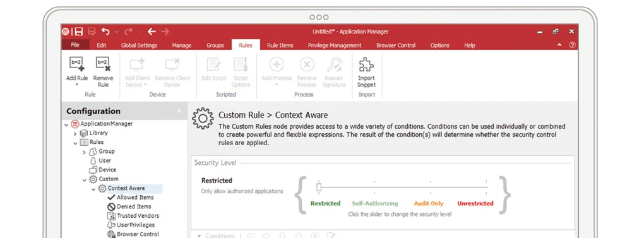Open the File tab
644x238 pixels.
pyautogui.click(x=75, y=45)
